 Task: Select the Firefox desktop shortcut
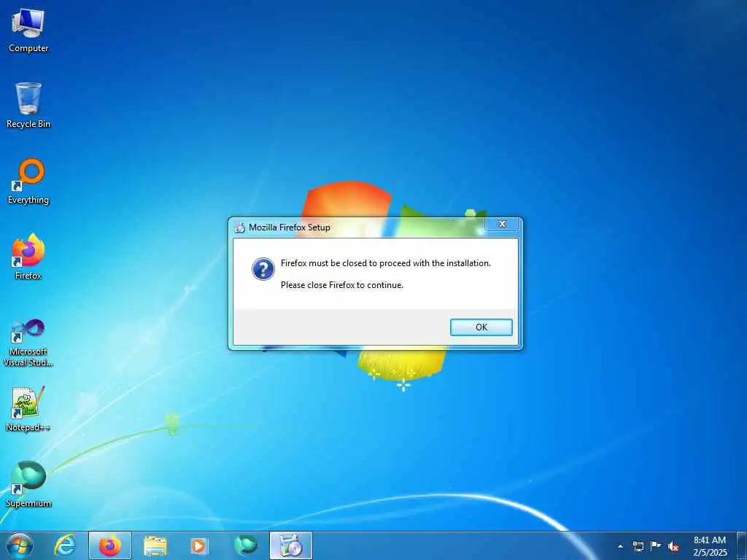tap(28, 257)
